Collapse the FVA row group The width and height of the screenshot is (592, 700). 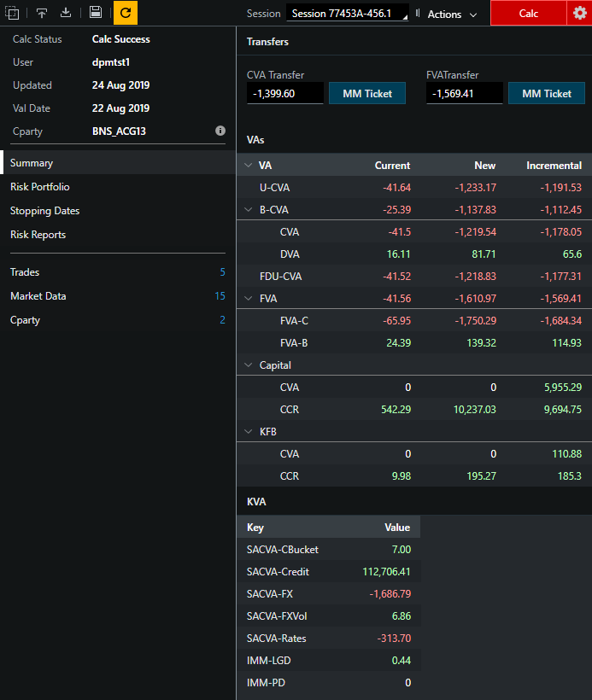[x=249, y=298]
